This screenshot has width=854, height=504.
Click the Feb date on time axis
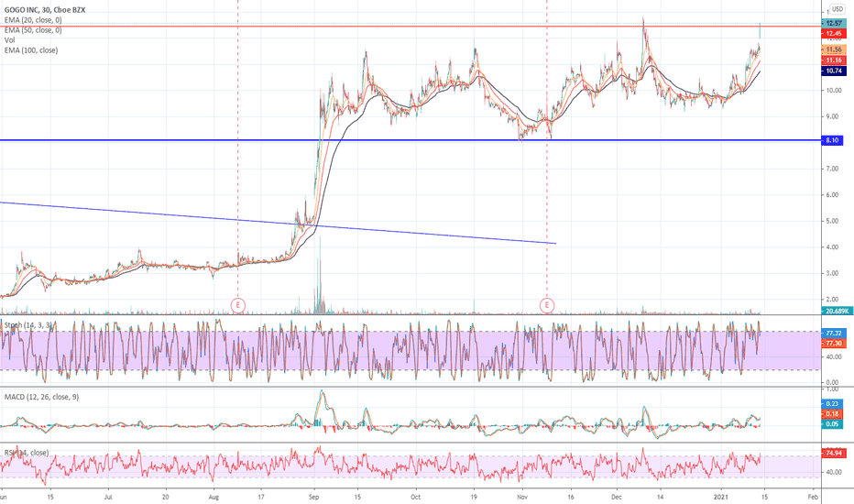coord(813,497)
